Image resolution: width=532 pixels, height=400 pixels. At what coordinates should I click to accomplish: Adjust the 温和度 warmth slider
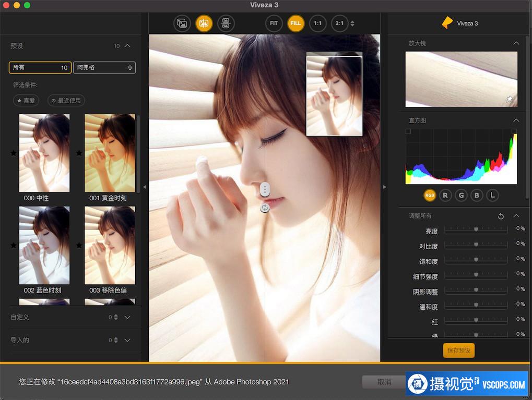coord(476,305)
